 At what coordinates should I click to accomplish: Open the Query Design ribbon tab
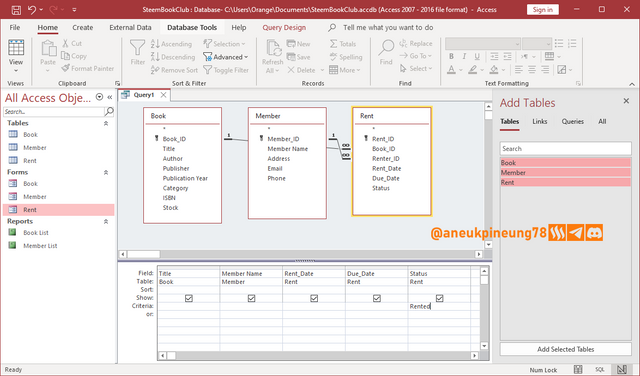284,28
